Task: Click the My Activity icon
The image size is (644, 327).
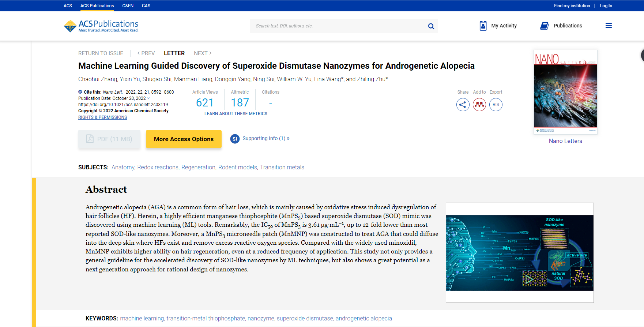Action: (483, 26)
